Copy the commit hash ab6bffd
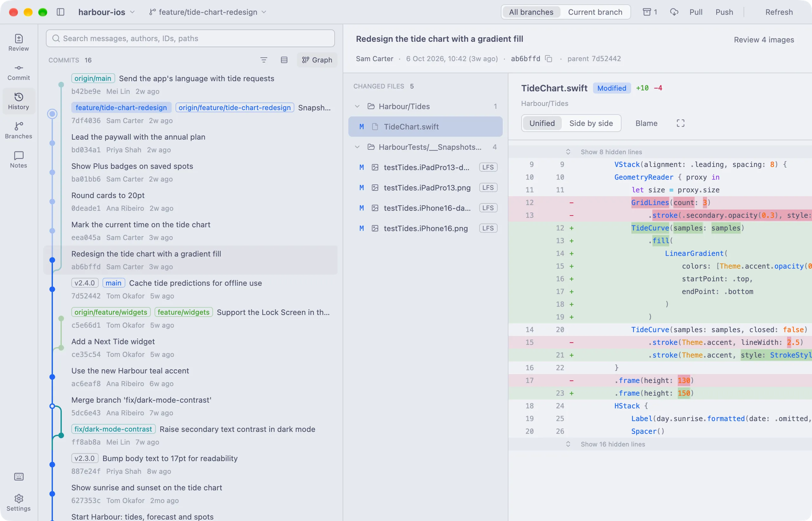This screenshot has height=521, width=812. [548, 59]
